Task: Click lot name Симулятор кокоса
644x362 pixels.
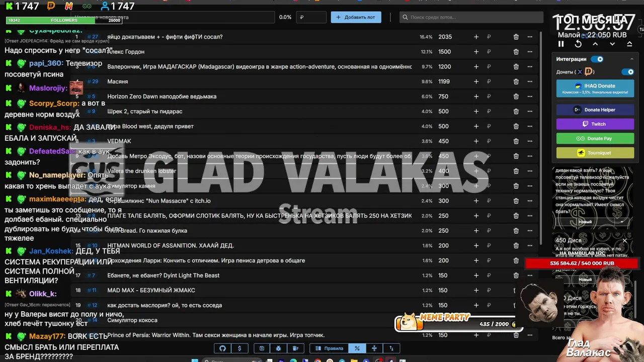Action: point(132,320)
